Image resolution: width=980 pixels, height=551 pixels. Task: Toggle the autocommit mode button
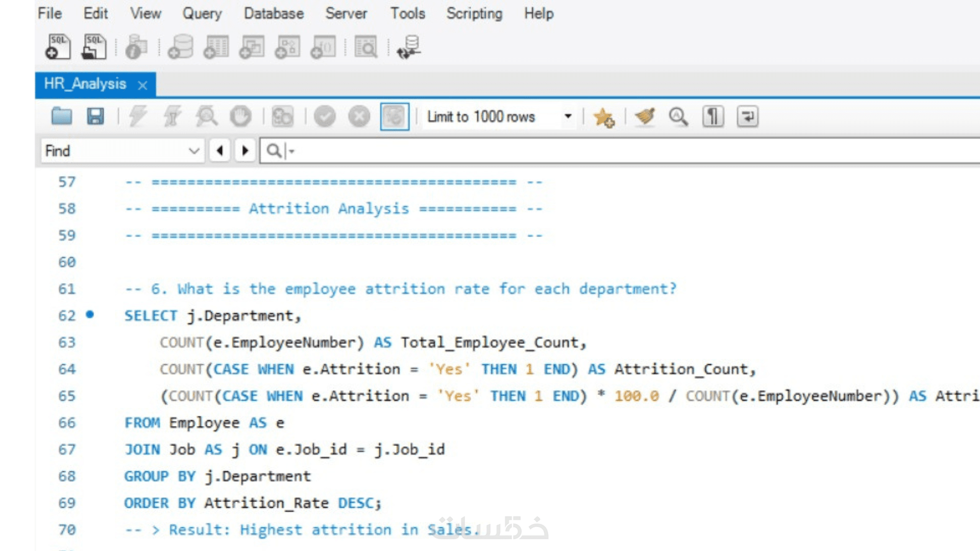[x=394, y=116]
